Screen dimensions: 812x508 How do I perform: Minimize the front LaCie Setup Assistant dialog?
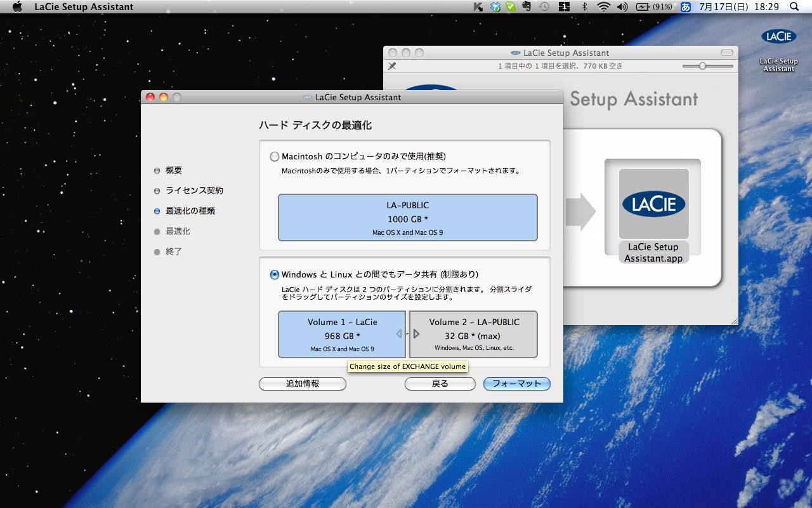[x=164, y=97]
